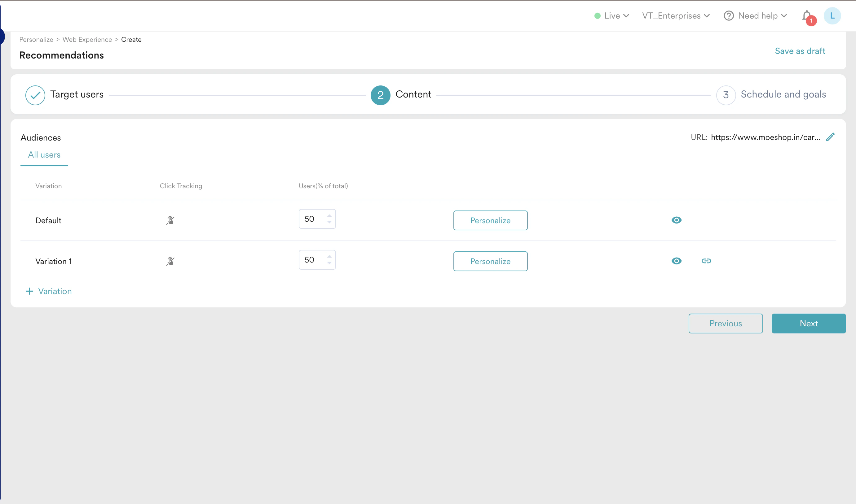Expand the Need help menu chevron
This screenshot has width=856, height=504.
(x=784, y=16)
